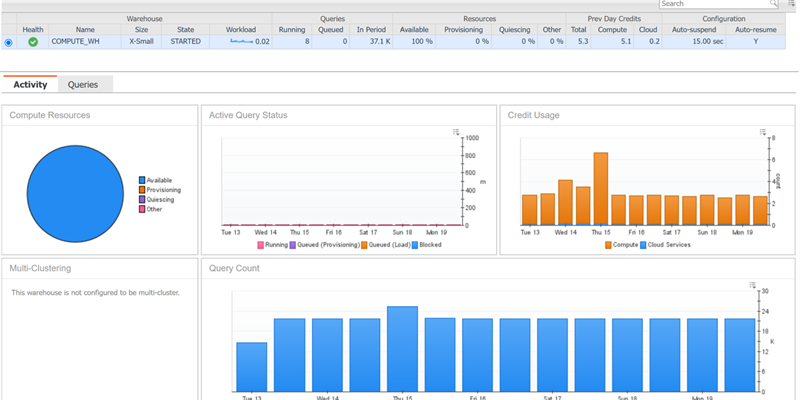800x400 pixels.
Task: Click the Y Auto-resume value
Action: pyautogui.click(x=756, y=41)
